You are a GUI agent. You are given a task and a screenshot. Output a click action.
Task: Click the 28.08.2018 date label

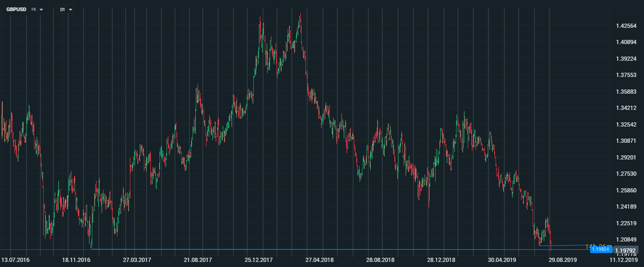380,261
